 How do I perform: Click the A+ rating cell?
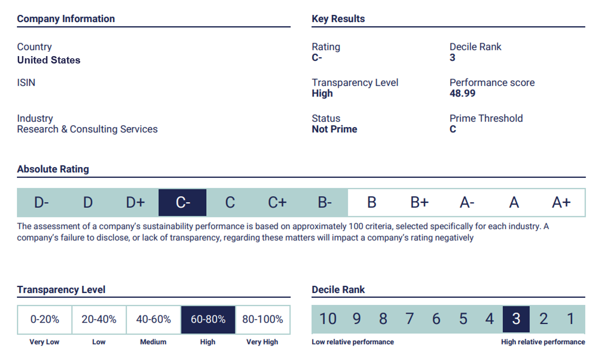561,203
